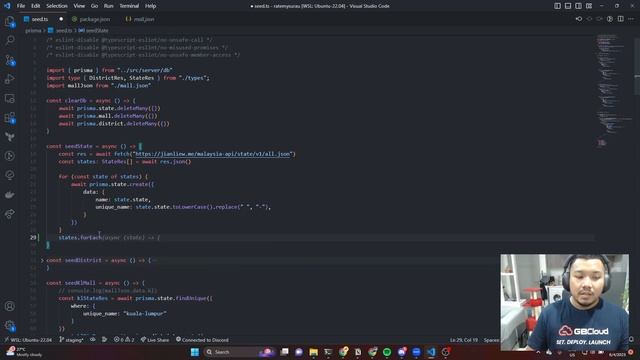The width and height of the screenshot is (640, 360).
Task: Open the Selection menu
Action: click(57, 6)
